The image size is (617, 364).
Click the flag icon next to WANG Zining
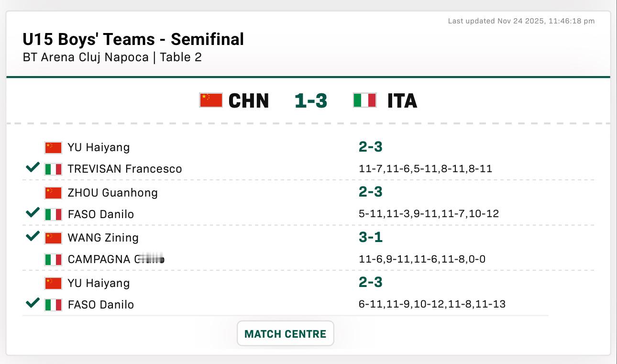53,238
